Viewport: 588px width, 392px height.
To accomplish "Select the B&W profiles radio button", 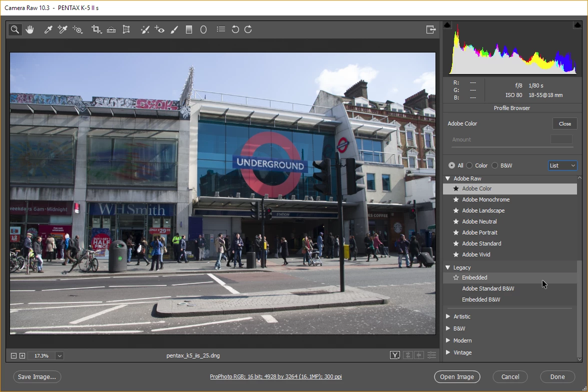I will (495, 165).
